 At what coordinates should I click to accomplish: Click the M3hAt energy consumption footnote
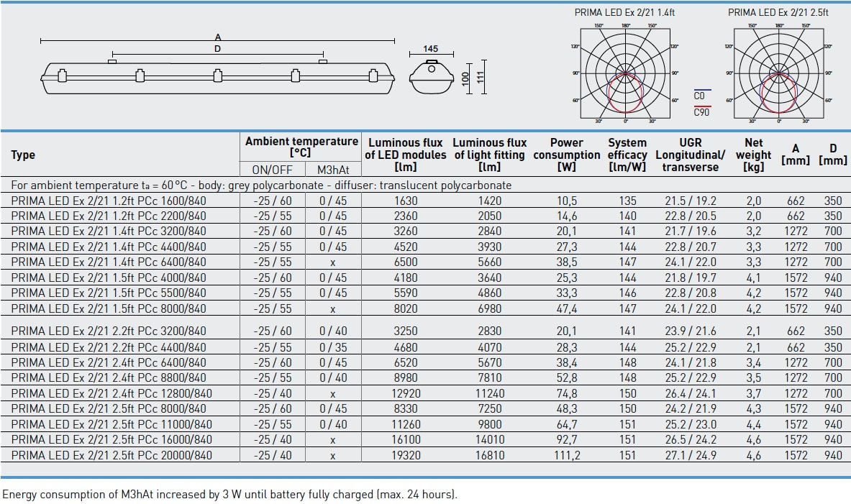pos(229,495)
